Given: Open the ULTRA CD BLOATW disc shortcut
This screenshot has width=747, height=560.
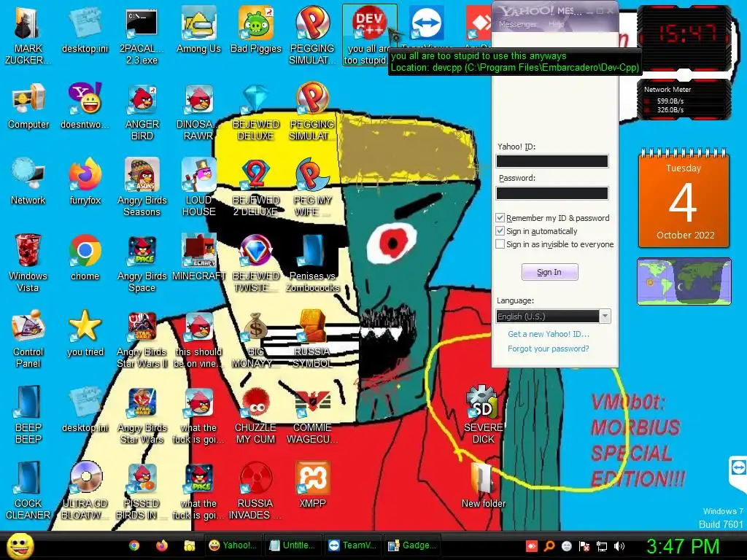Looking at the screenshot, I should point(85,489).
